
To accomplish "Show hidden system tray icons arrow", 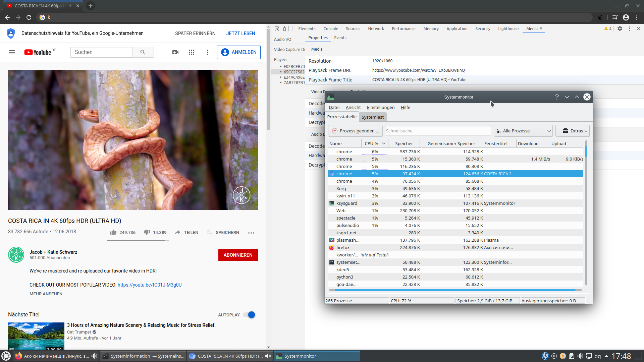I will (606, 356).
